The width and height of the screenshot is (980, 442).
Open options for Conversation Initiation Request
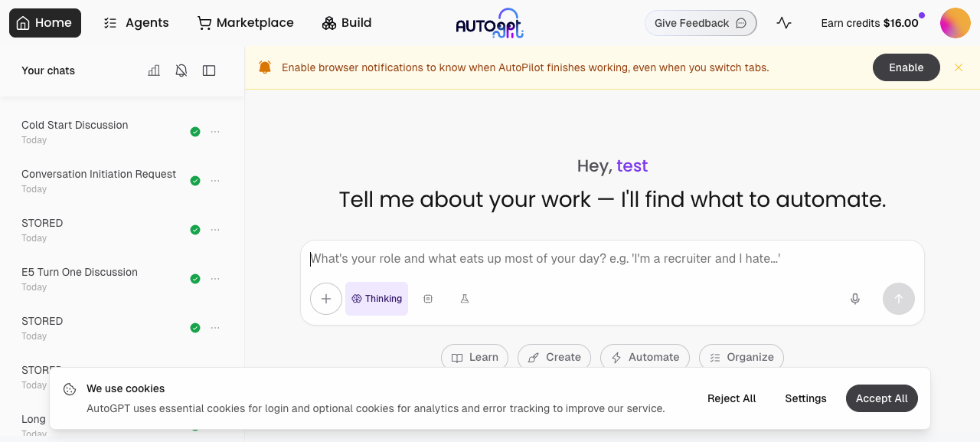[215, 181]
